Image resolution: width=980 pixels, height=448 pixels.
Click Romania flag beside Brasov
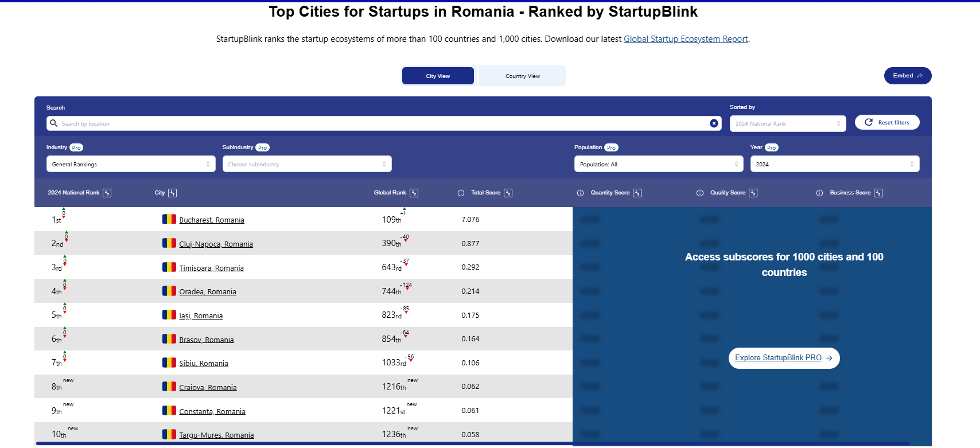(169, 339)
